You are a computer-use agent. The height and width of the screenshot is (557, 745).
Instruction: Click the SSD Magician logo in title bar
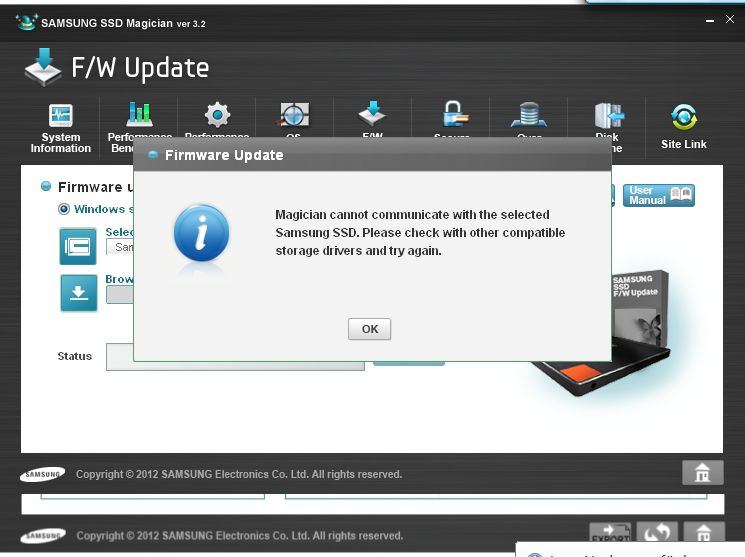coord(26,22)
